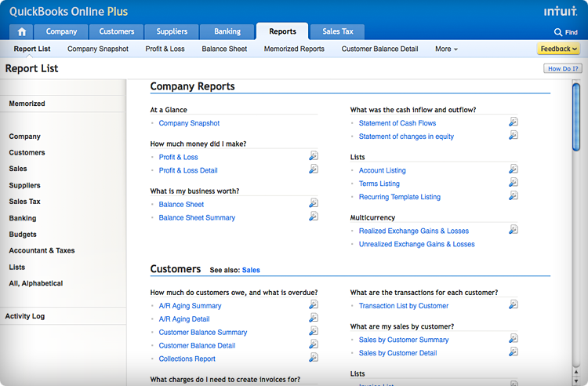Screen dimensions: 588x386
Task: Click customize icon next to Balance Sheet
Action: pos(314,203)
